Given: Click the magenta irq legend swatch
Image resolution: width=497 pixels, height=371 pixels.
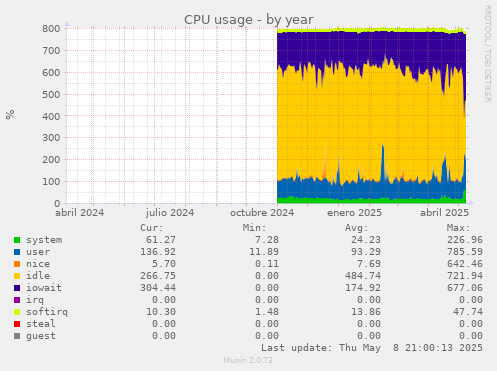Looking at the screenshot, I should point(17,300).
